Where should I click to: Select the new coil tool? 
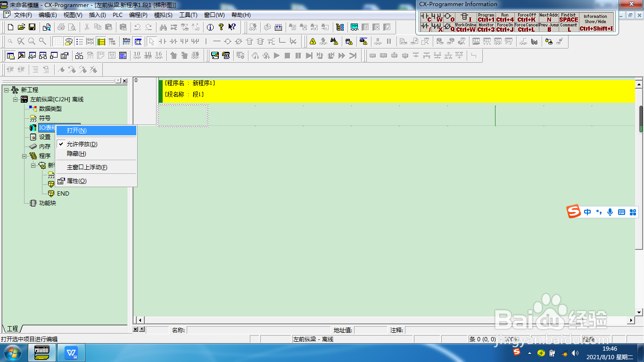[x=228, y=41]
